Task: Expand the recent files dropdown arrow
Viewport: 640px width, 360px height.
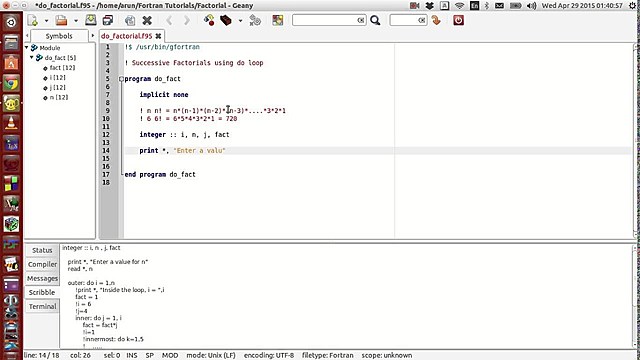Action: point(76,20)
